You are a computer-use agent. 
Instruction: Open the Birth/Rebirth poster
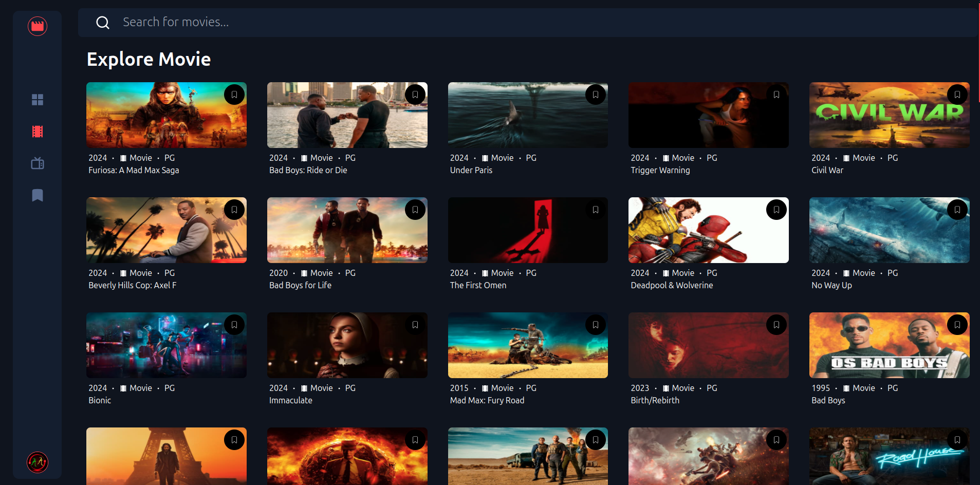(709, 345)
